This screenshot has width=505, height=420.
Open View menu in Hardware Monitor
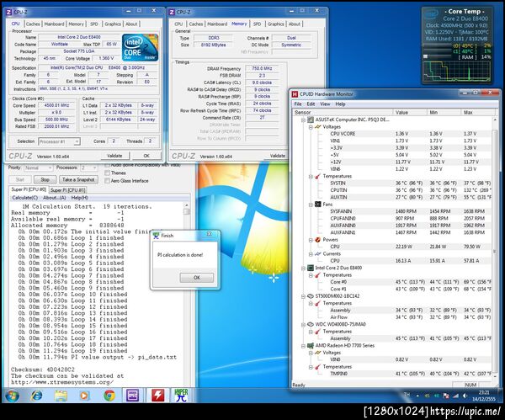(x=326, y=104)
